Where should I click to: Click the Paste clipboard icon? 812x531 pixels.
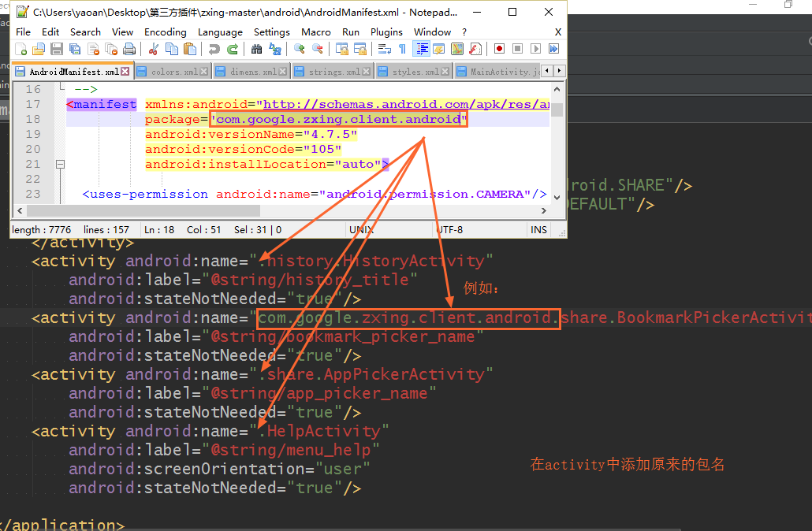coord(190,49)
